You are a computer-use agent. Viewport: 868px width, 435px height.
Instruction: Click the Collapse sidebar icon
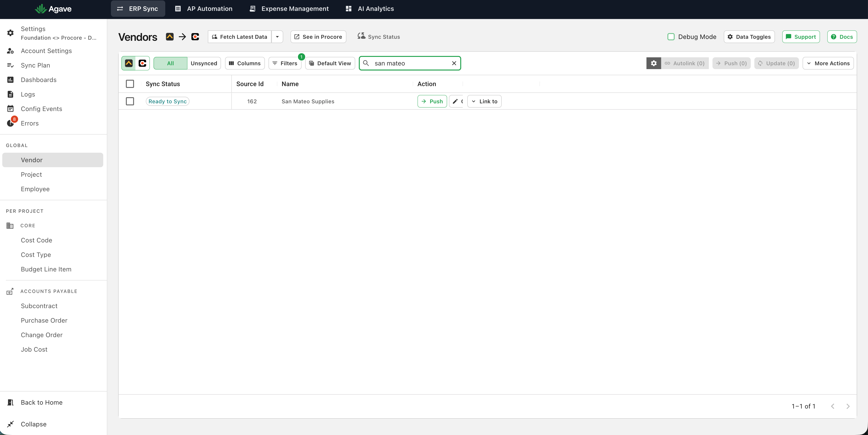(10, 424)
